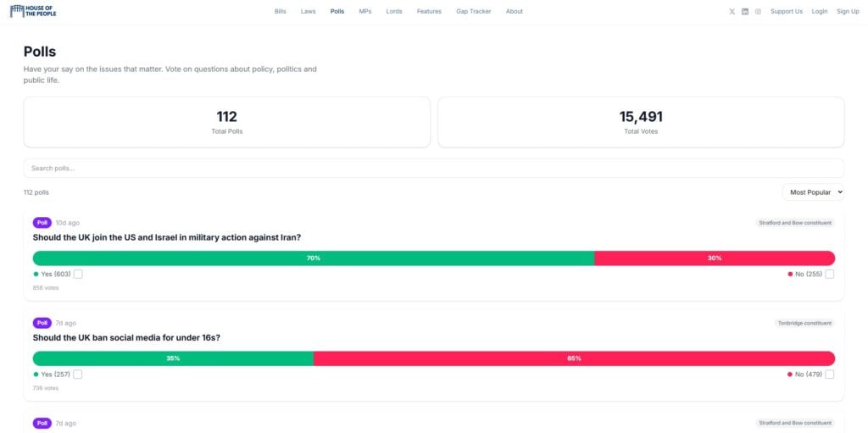Focus the Search polls input field
The width and height of the screenshot is (868, 433).
pyautogui.click(x=433, y=168)
